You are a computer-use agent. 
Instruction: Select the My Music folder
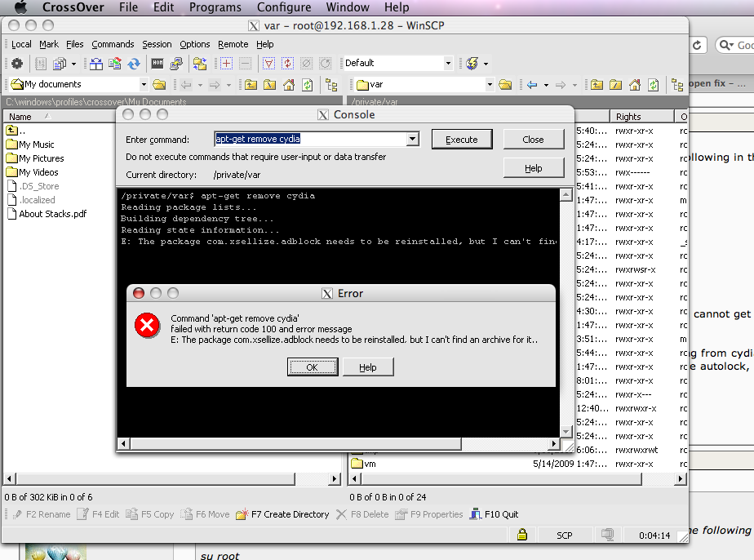[x=31, y=144]
